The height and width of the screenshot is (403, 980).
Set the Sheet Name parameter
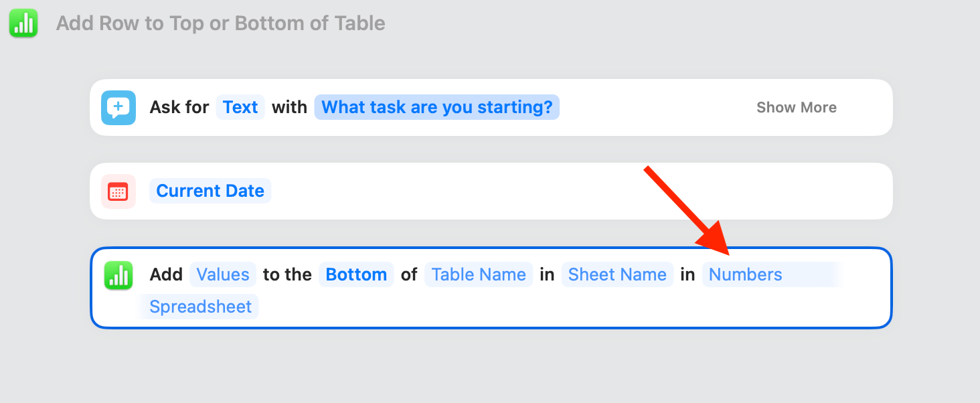[617, 274]
